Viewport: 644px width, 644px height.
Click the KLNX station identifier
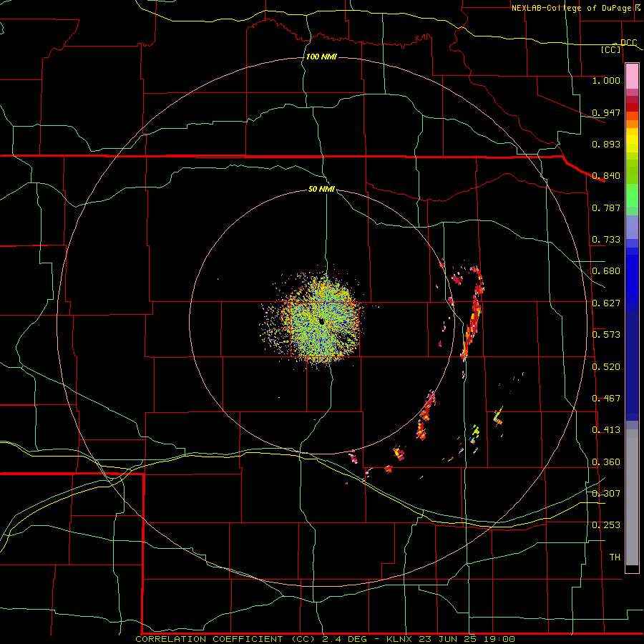(399, 639)
